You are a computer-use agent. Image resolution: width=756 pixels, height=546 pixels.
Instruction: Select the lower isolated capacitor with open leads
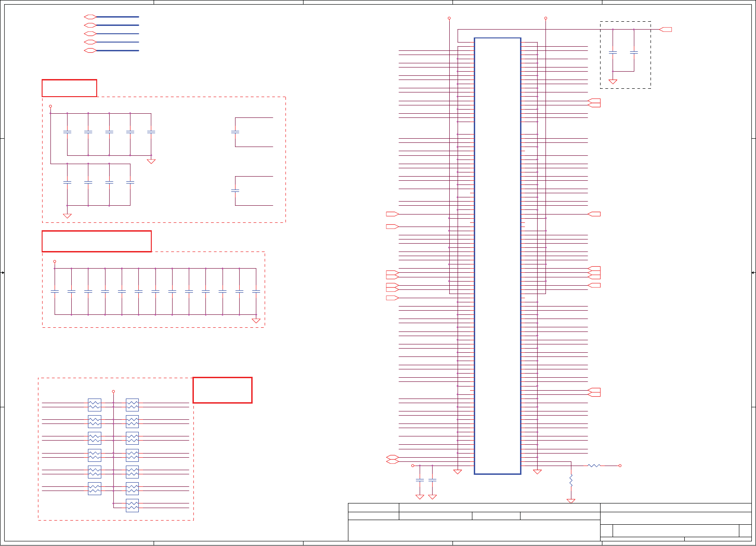(x=235, y=190)
